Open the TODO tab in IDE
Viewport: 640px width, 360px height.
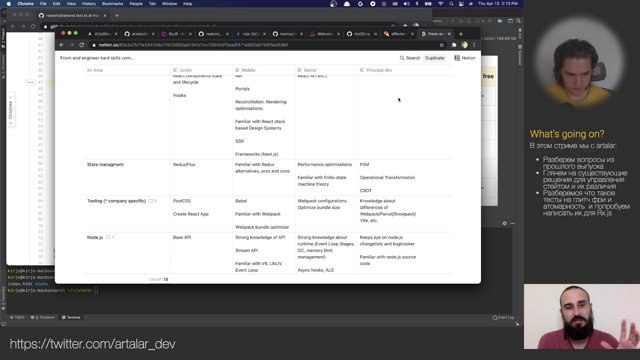(17, 317)
